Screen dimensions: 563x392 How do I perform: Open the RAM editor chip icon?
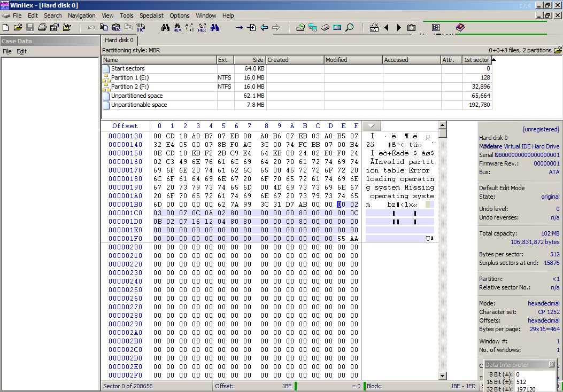click(x=325, y=27)
